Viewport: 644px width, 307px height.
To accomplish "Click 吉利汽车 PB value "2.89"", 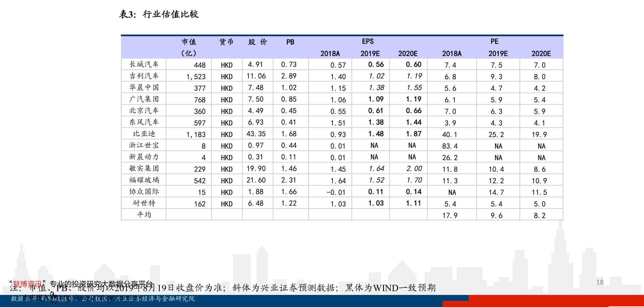I will coord(289,76).
